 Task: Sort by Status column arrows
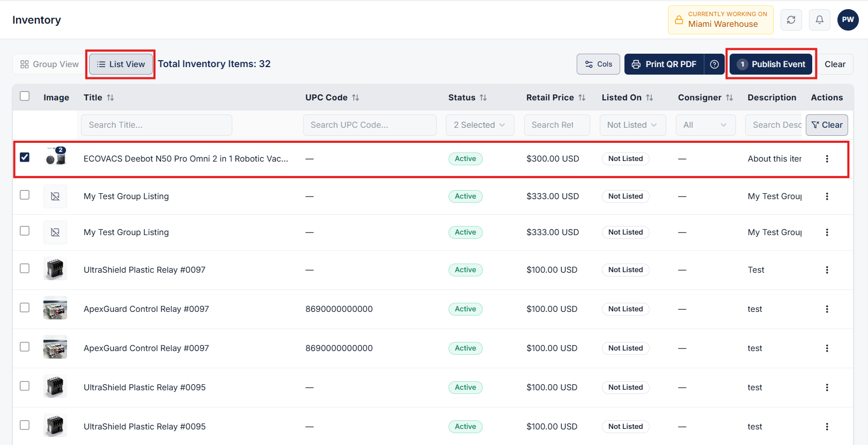click(483, 98)
